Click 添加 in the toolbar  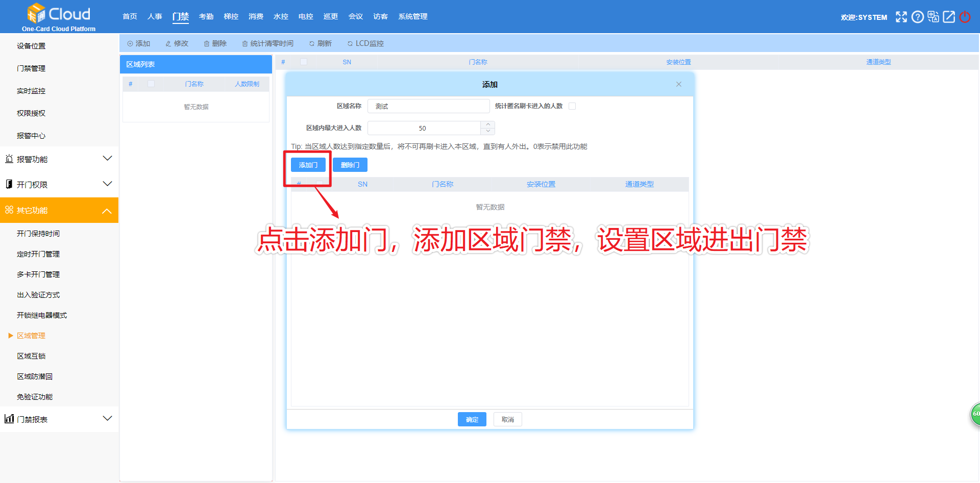pyautogui.click(x=139, y=43)
